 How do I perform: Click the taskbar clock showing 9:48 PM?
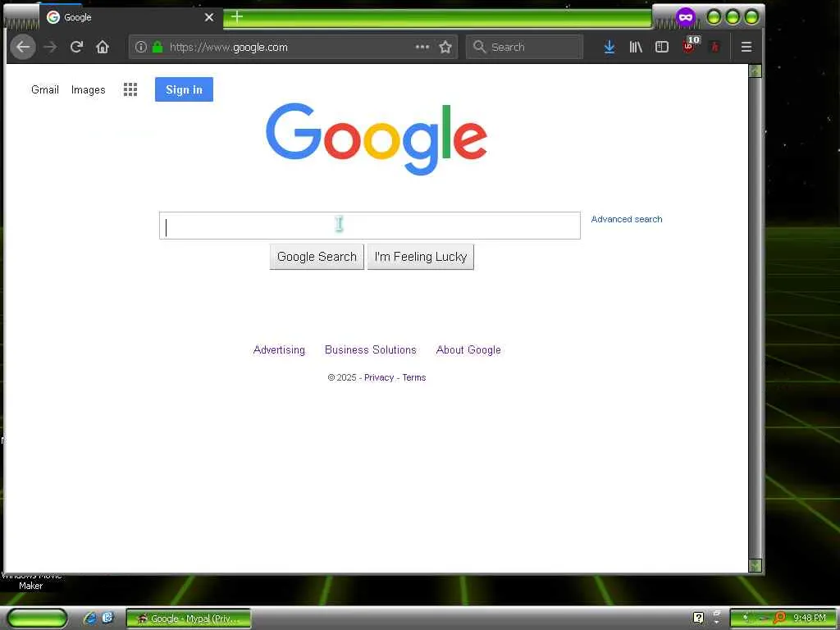(810, 619)
